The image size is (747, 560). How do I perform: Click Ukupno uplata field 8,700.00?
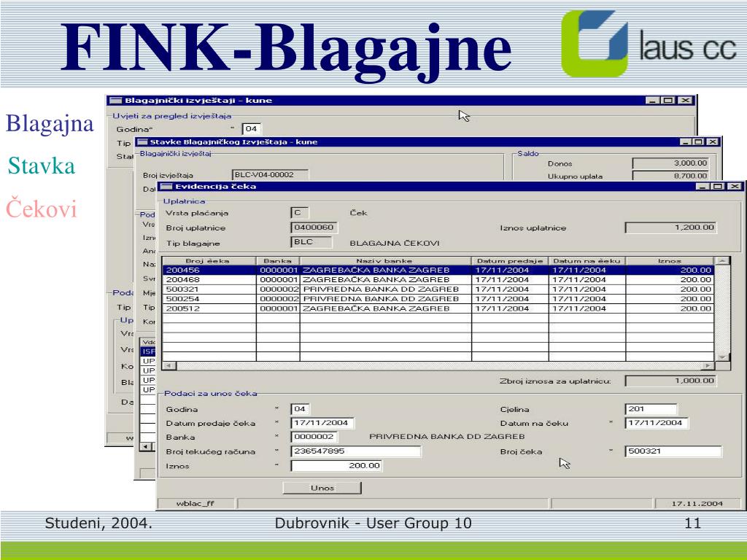670,176
